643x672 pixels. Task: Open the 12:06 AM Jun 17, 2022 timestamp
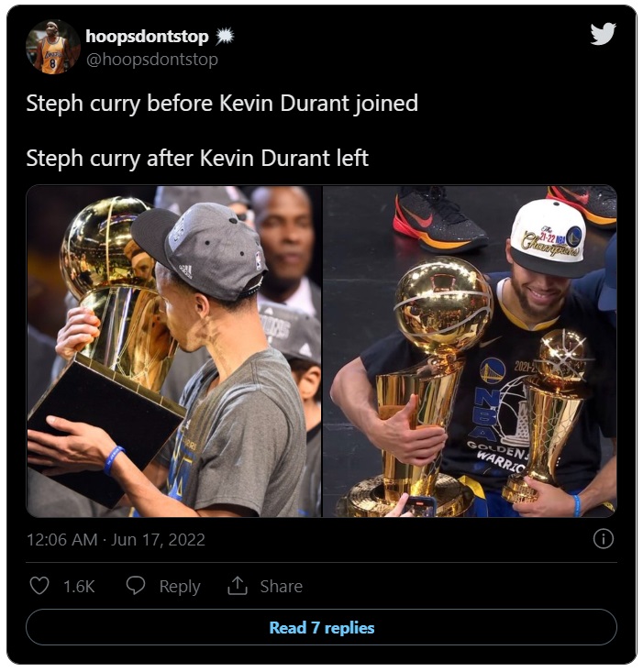(x=116, y=539)
